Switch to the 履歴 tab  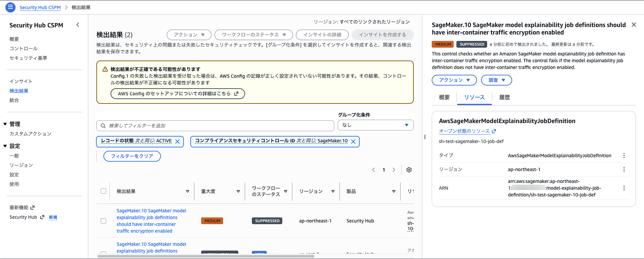point(504,97)
